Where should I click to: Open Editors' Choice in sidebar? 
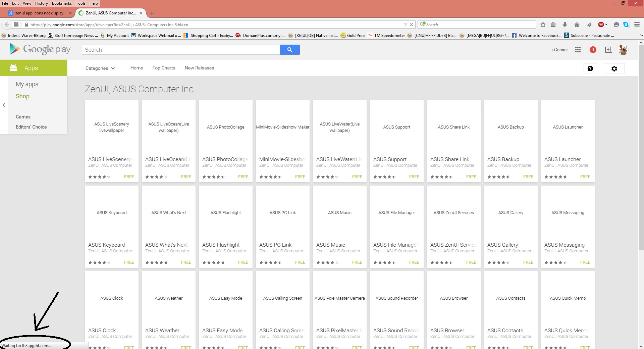click(x=31, y=127)
